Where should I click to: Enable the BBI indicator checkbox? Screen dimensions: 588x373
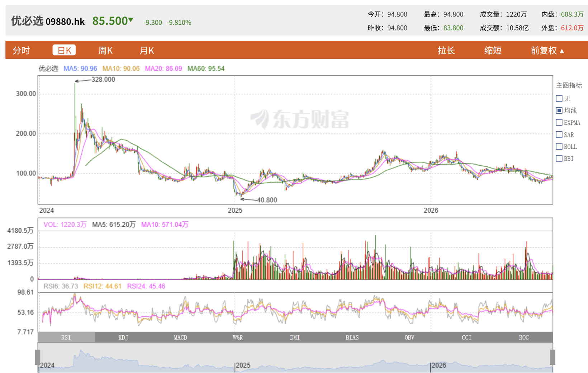(x=559, y=158)
